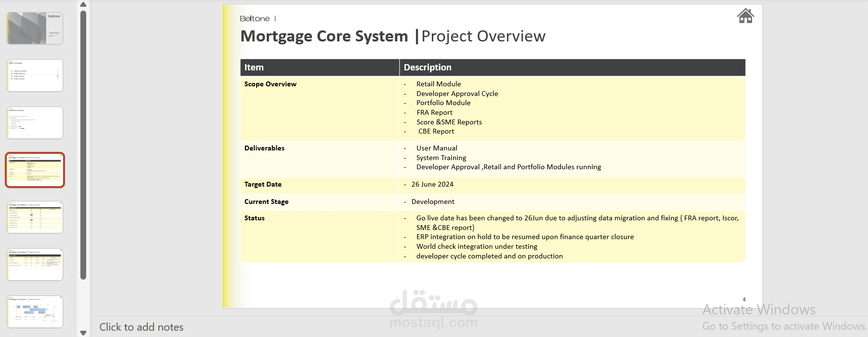Open the Project Timeline slide thumbnail
Viewport: 868px width, 337px height.
coord(35,312)
